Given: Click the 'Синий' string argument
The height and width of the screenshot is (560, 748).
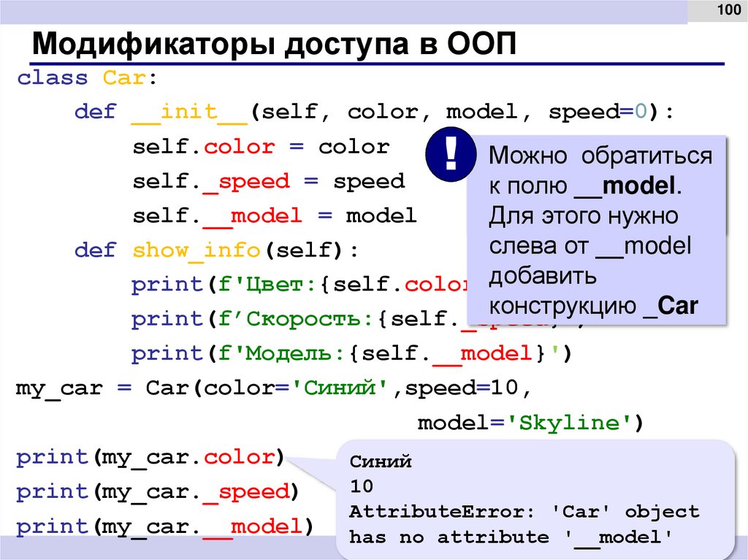Looking at the screenshot, I should click(340, 388).
